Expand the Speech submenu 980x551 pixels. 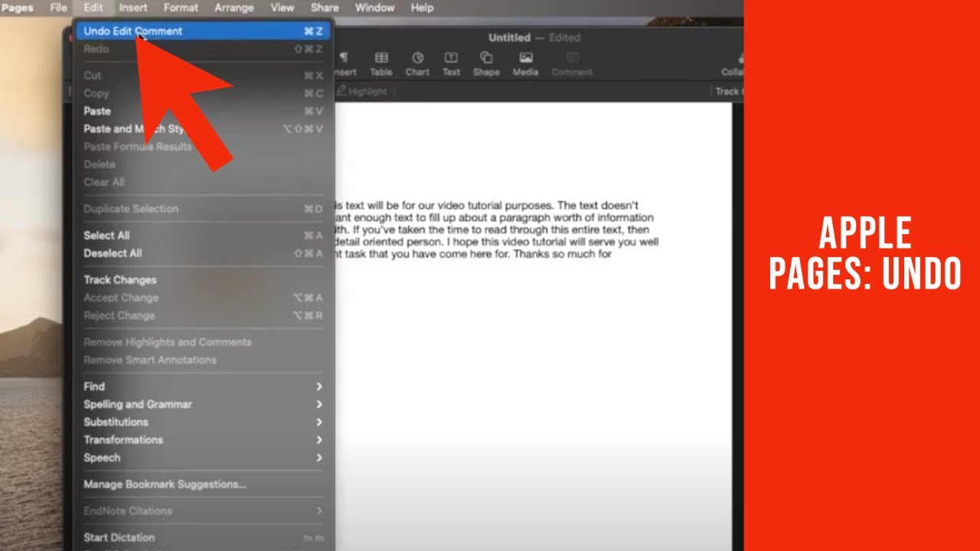coord(203,458)
